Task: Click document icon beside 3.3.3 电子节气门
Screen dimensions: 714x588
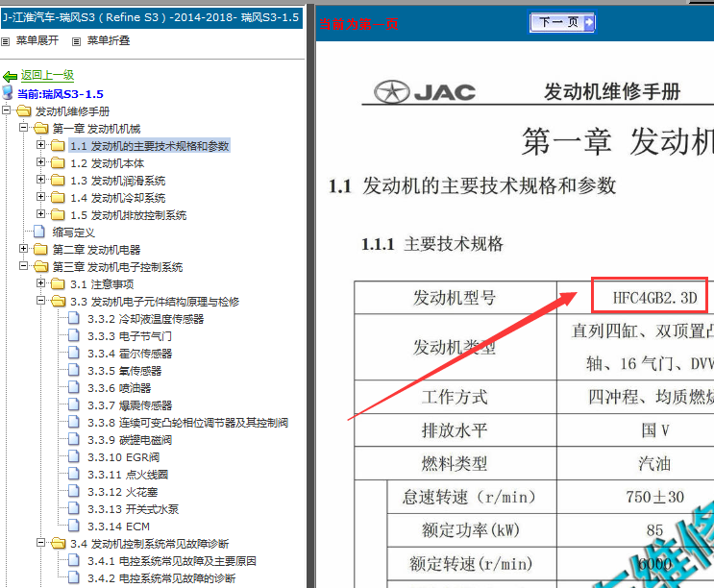Action: (74, 335)
